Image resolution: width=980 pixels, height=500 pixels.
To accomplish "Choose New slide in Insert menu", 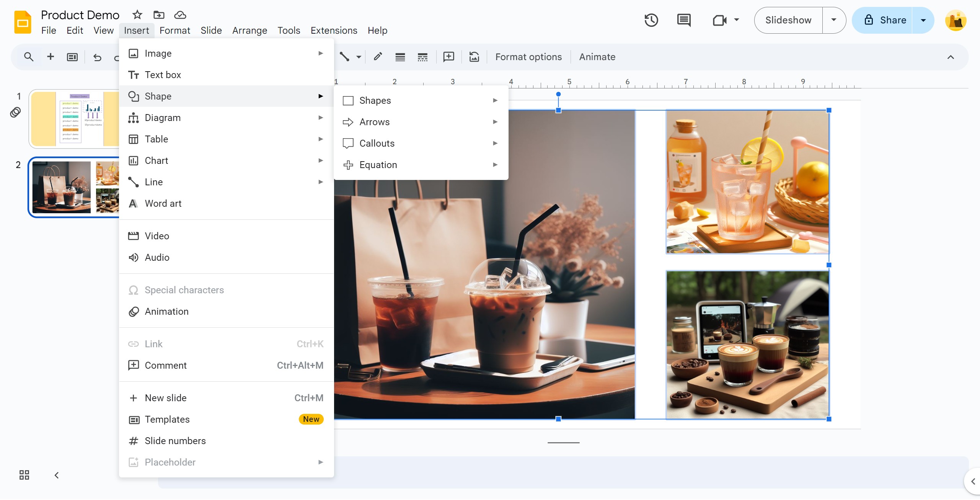I will pyautogui.click(x=226, y=398).
